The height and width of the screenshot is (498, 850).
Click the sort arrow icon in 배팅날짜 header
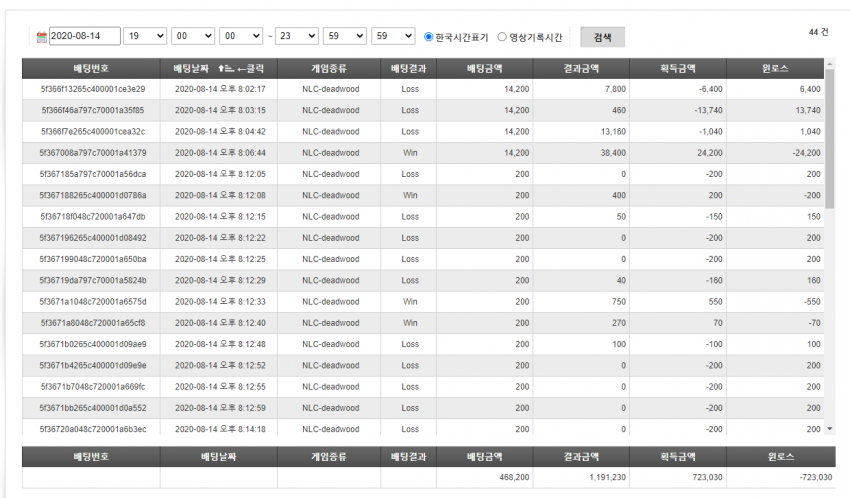tap(225, 69)
